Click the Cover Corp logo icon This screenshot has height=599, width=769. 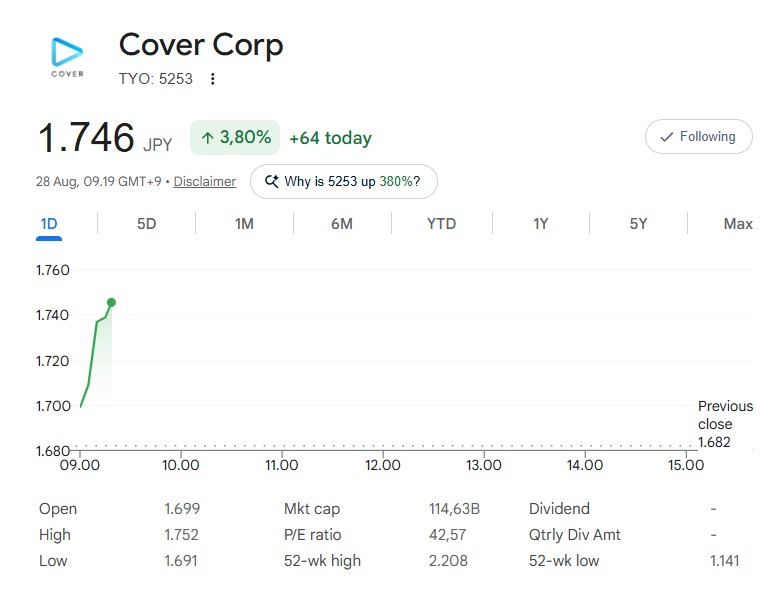tap(67, 57)
